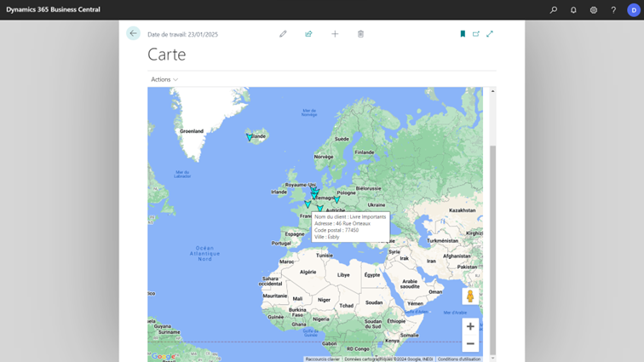This screenshot has height=362, width=644.
Task: Open the user account avatar
Action: point(634,10)
